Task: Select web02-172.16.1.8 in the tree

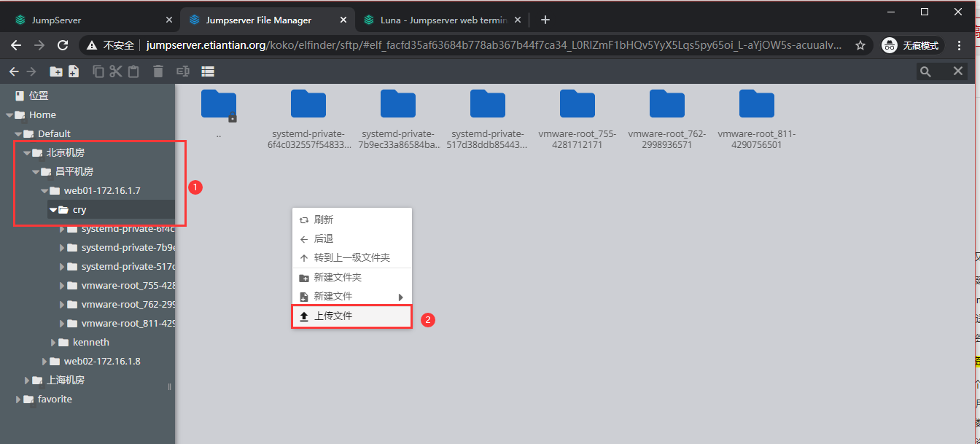Action: pos(102,361)
